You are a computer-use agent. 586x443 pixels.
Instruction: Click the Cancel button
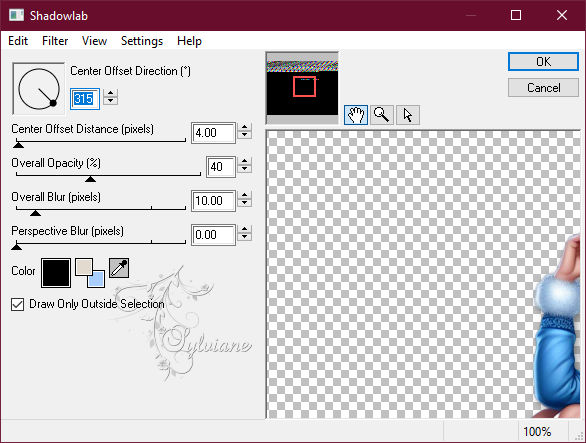[x=543, y=88]
